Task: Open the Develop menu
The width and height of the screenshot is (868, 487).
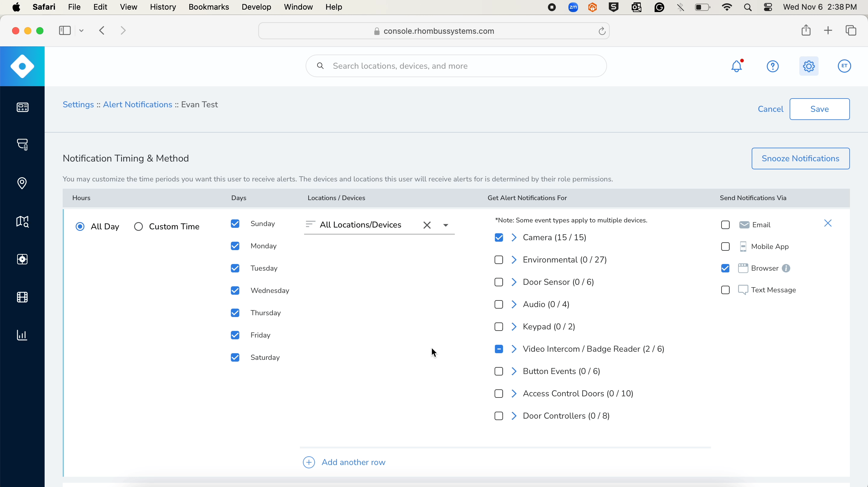Action: pyautogui.click(x=256, y=7)
